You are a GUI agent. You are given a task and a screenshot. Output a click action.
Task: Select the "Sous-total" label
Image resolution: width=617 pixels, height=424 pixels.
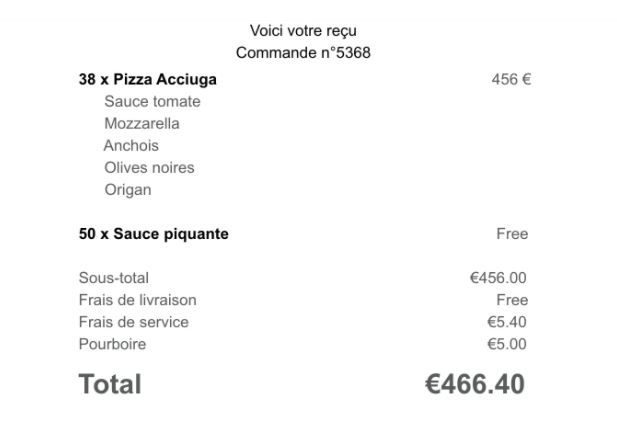point(113,278)
